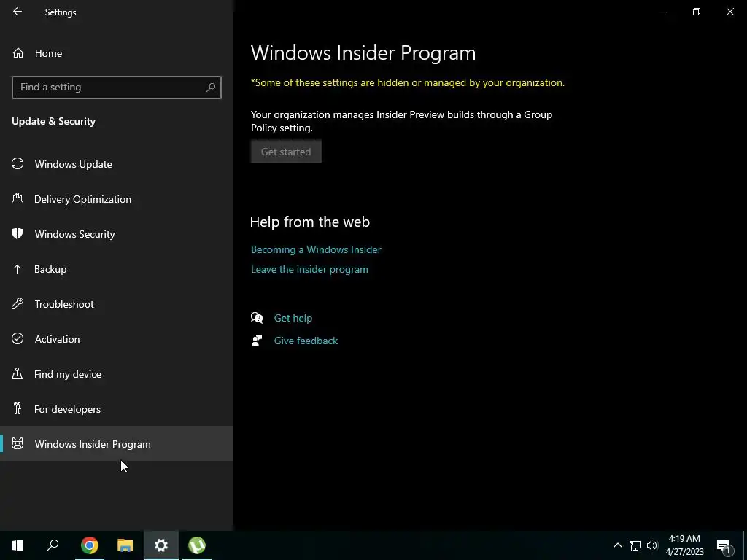
Task: Open File Explorer from taskbar
Action: click(125, 545)
